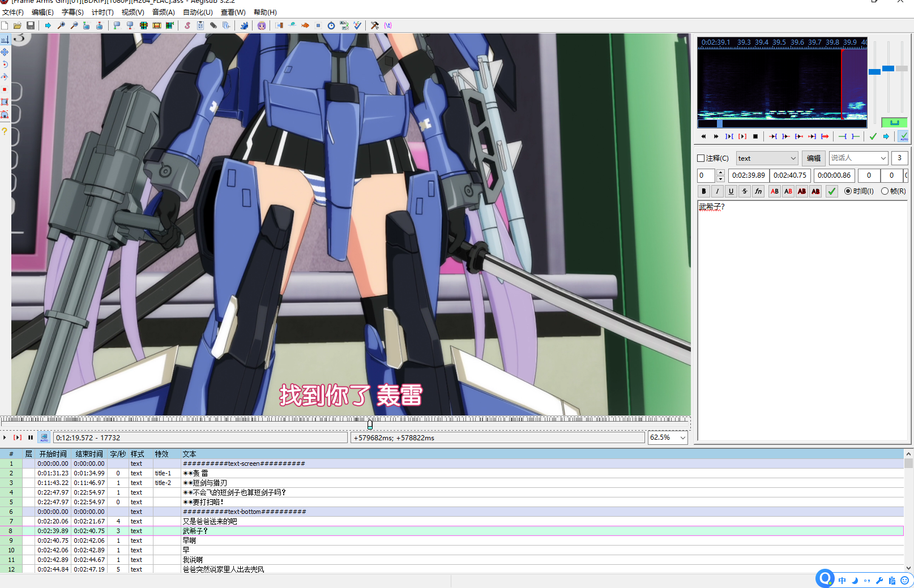Stop audio playback
Viewport: 914px width, 588px height.
tap(755, 136)
